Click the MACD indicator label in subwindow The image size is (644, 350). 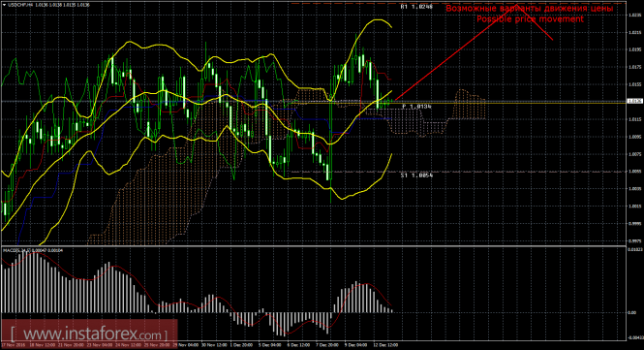click(33, 250)
